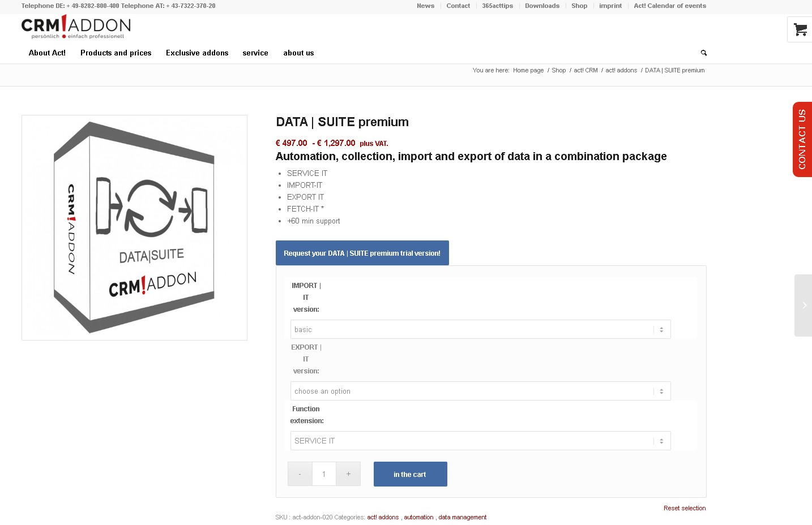Click the Telephone DE number text

(70, 6)
